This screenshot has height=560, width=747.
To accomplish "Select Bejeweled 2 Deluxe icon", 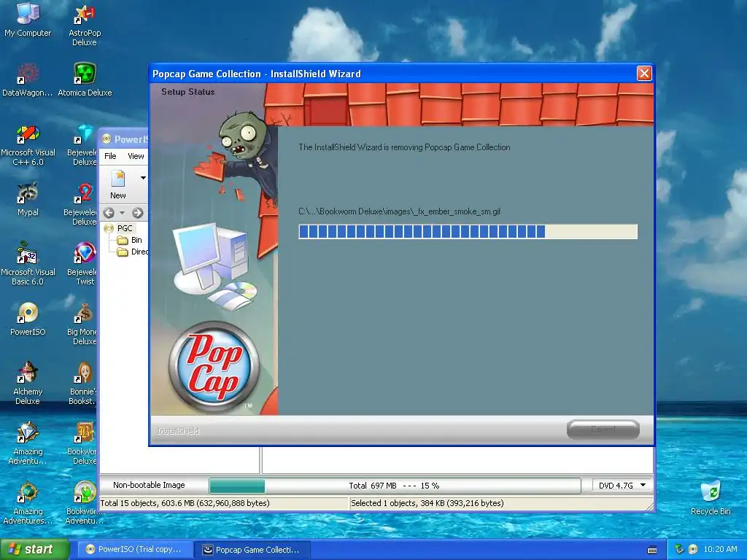I will tap(82, 205).
